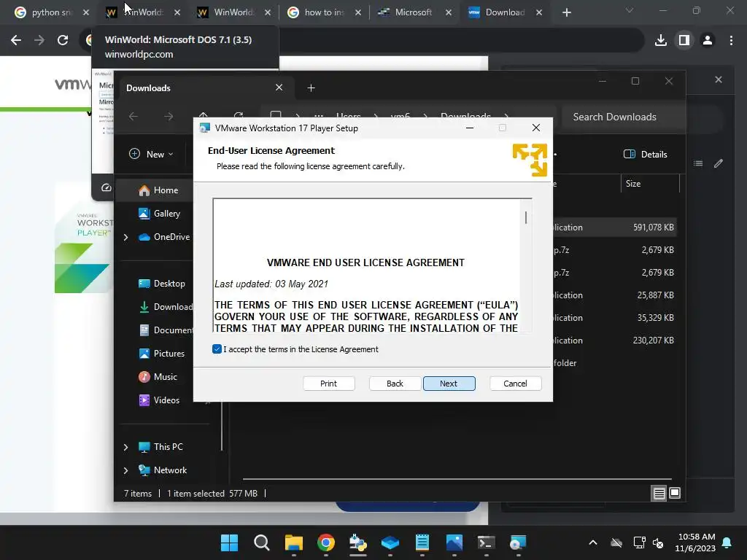Image resolution: width=747 pixels, height=560 pixels.
Task: Click File Explorer back arrow
Action: tap(133, 116)
